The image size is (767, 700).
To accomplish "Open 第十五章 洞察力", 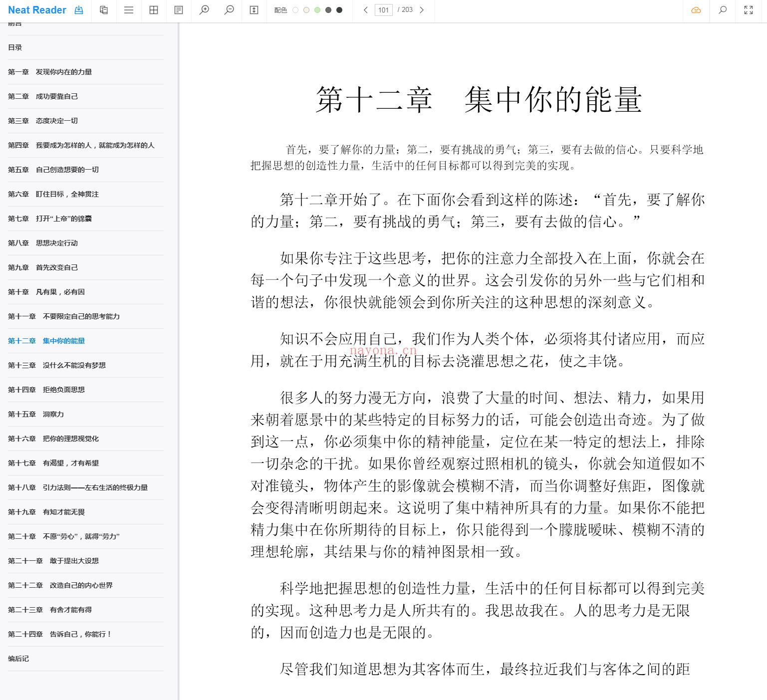I will (x=86, y=414).
